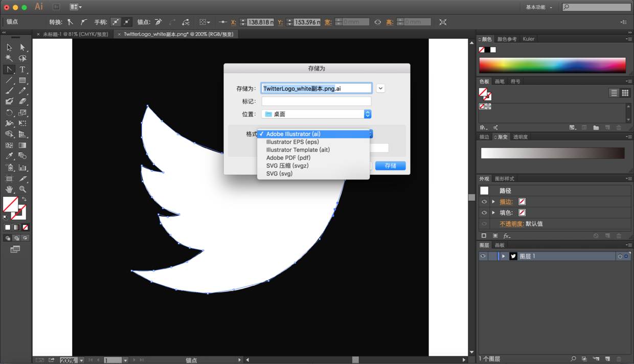The width and height of the screenshot is (634, 364).
Task: Switch to 颜色参考 panel tab
Action: [x=507, y=39]
